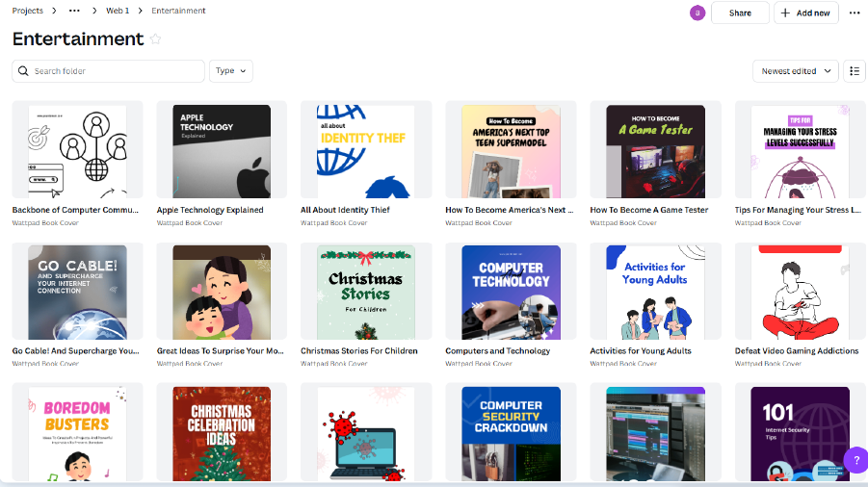Open the purple user avatar icon
The image size is (868, 487).
pos(697,13)
